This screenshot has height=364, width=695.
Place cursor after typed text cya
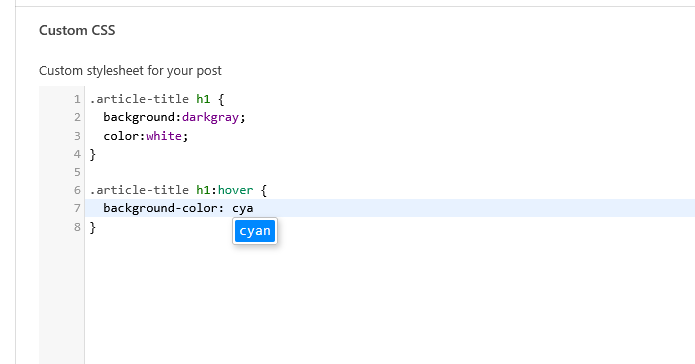[x=254, y=208]
